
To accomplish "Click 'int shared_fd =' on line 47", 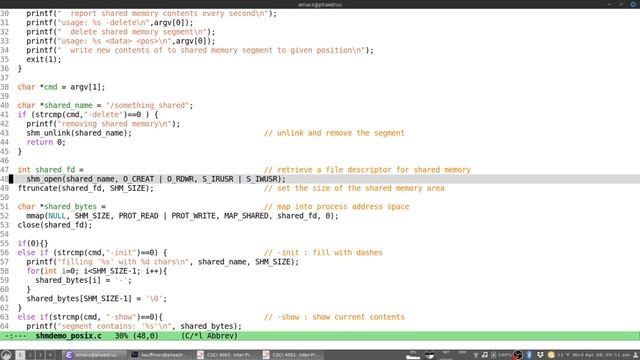I will click(51, 170).
